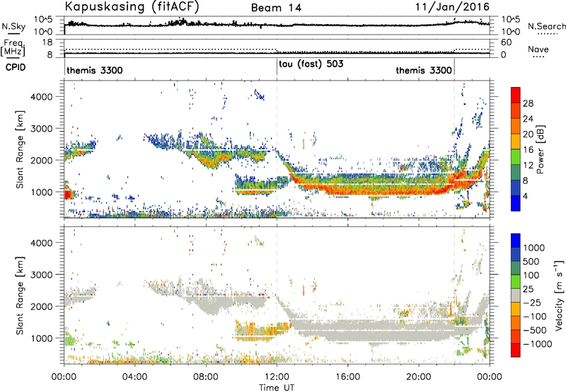Viewport: 566px width, 392px height.
Task: Click the 'Slant Range [km]' label of velocity panel
Action: pyautogui.click(x=20, y=295)
